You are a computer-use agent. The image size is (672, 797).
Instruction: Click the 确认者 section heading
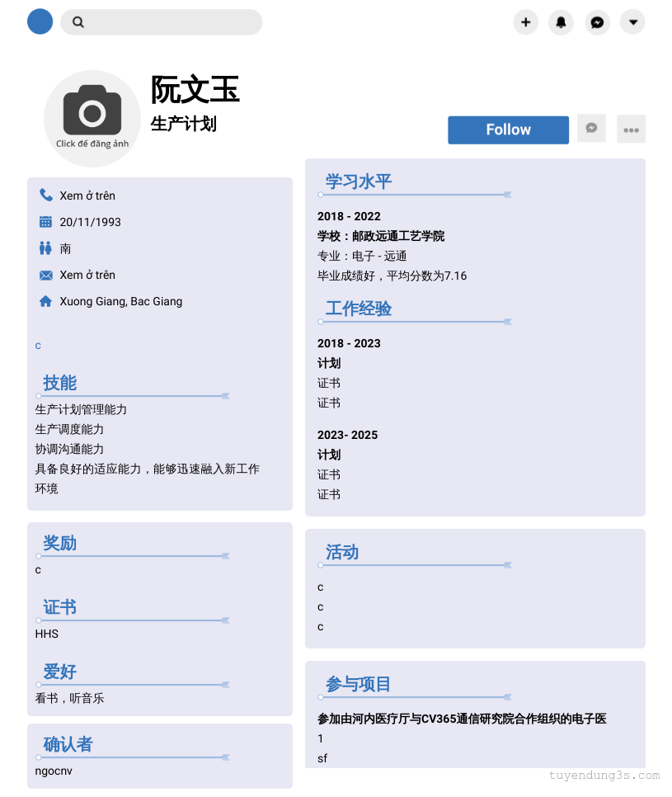pyautogui.click(x=68, y=745)
